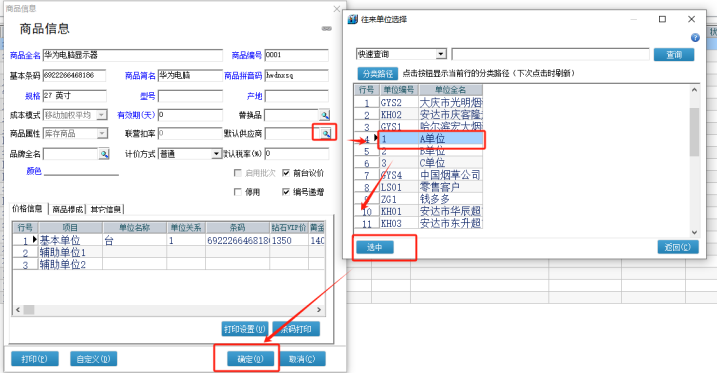The width and height of the screenshot is (718, 374).
Task: Select the KH01 安达市华辰超 row
Action: pyautogui.click(x=419, y=211)
